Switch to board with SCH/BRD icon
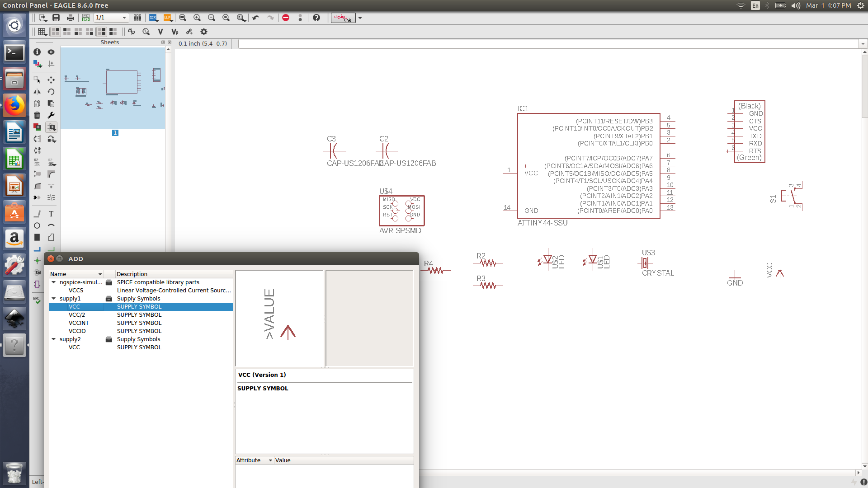 tap(86, 18)
